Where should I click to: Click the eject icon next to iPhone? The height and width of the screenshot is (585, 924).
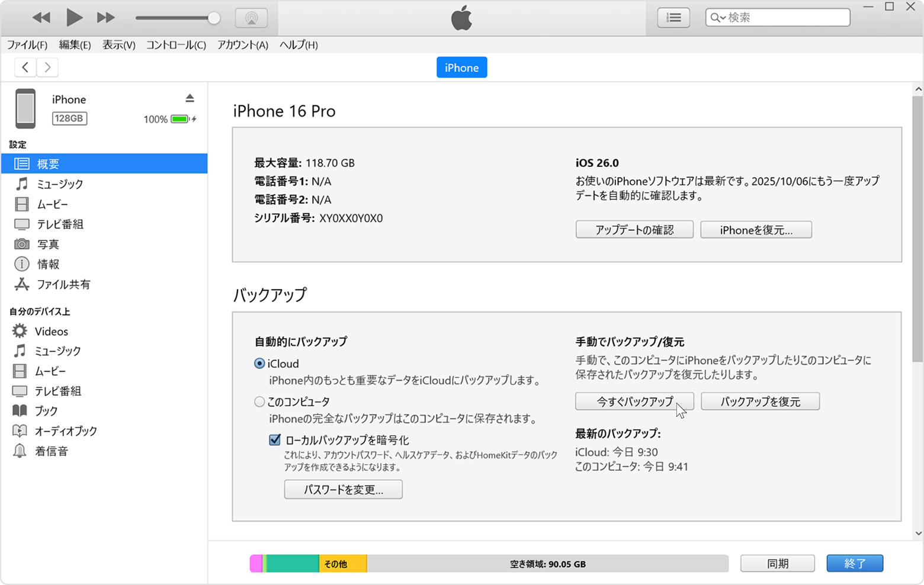(190, 98)
